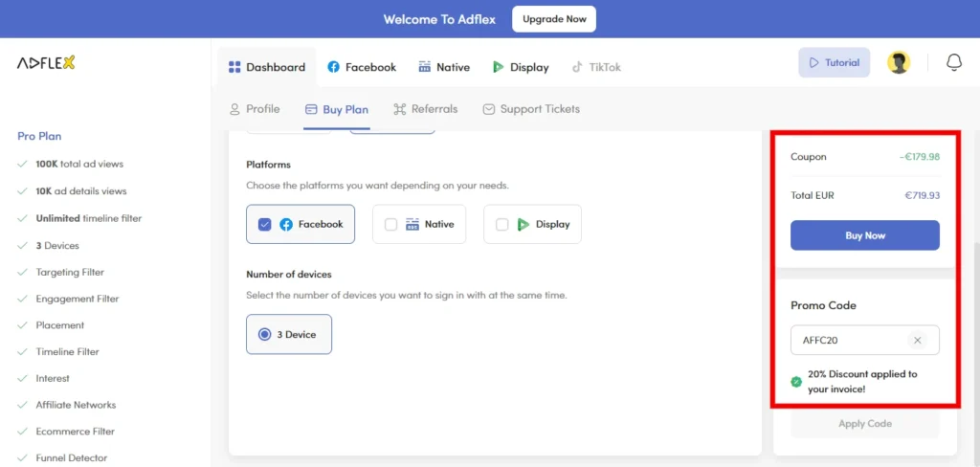This screenshot has height=467, width=980.
Task: Check the Native platform checkbox
Action: click(x=390, y=225)
